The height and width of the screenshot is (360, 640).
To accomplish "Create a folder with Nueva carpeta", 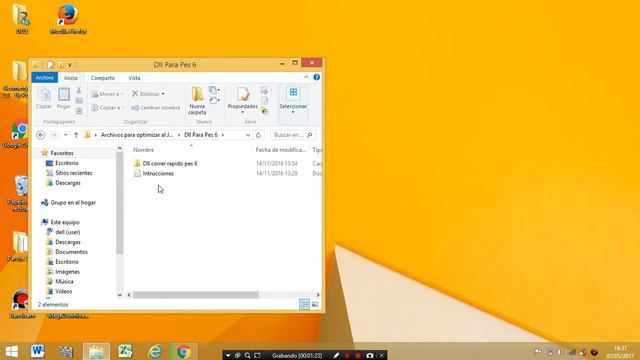I will click(197, 100).
